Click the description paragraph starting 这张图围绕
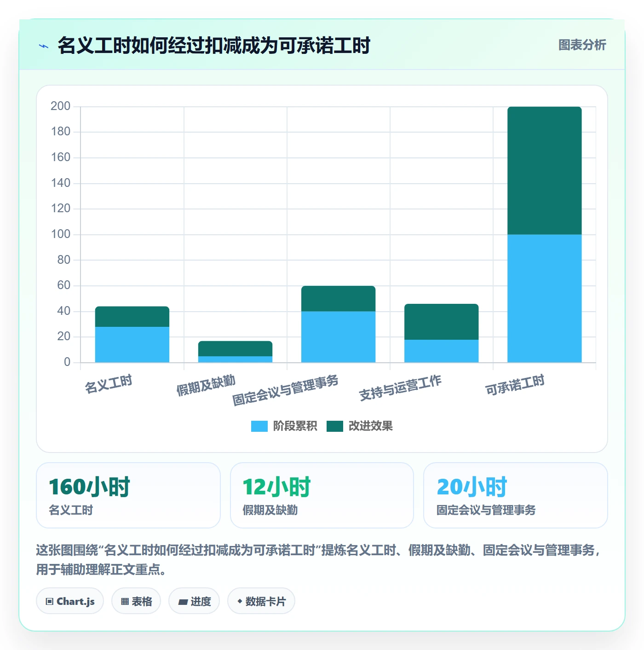 319,560
